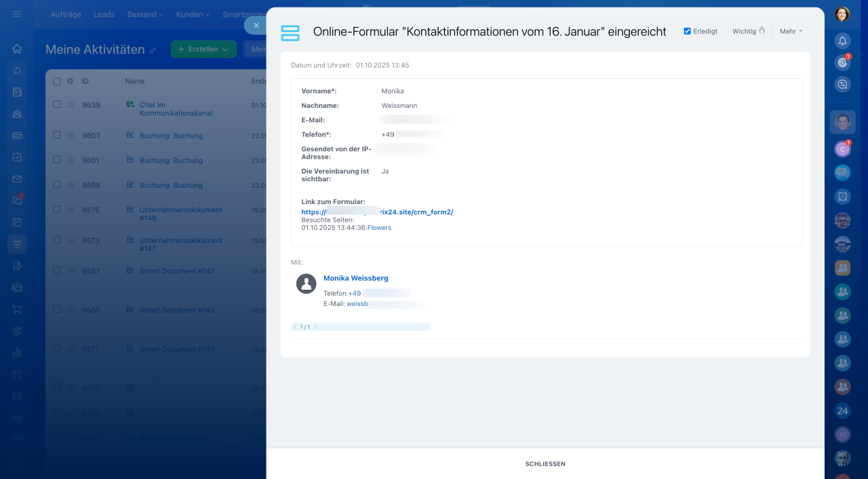Open the chat search icon in right panel
The image size is (868, 479).
click(842, 84)
